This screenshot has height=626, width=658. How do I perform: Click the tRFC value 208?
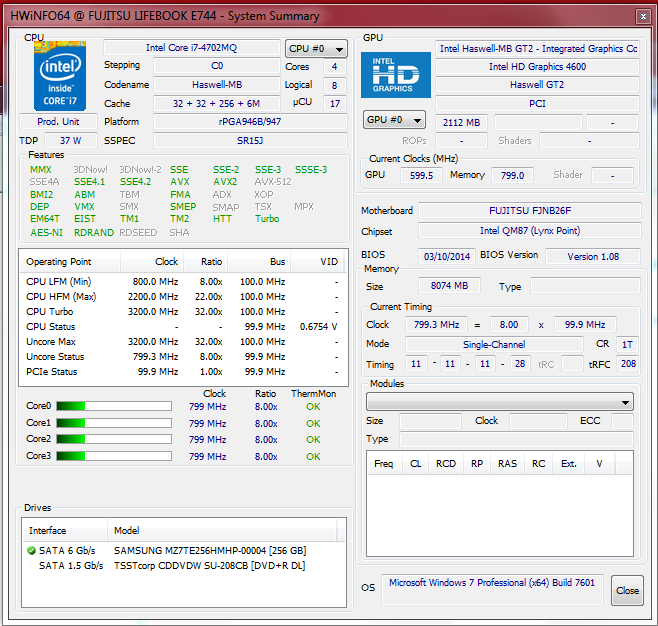click(628, 364)
